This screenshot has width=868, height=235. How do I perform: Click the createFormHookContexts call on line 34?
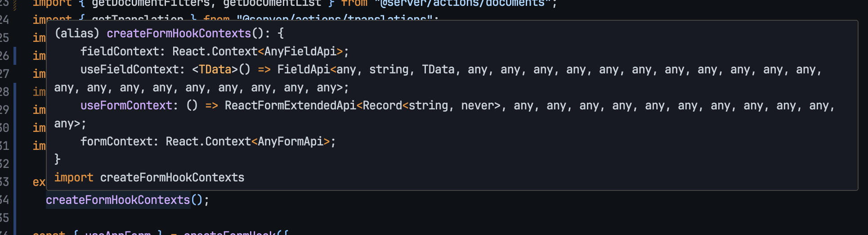click(118, 200)
